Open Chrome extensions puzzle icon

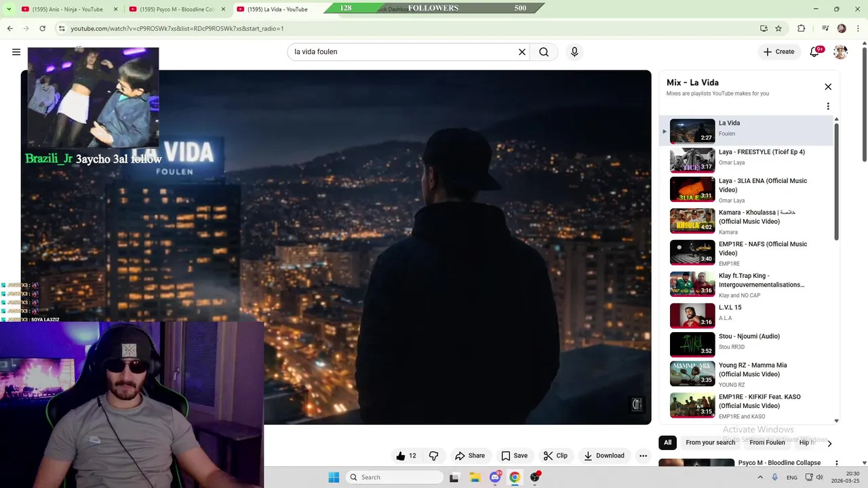[x=802, y=28]
